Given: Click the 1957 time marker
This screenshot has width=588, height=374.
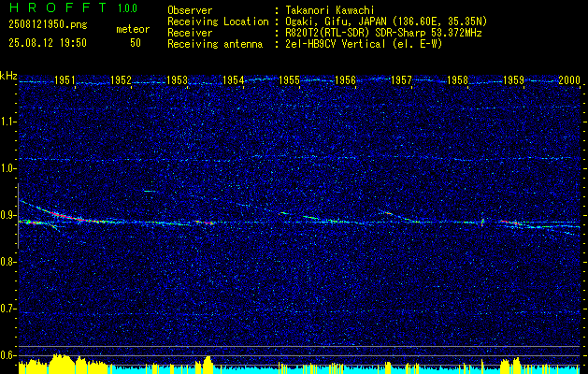Looking at the screenshot, I should point(402,80).
